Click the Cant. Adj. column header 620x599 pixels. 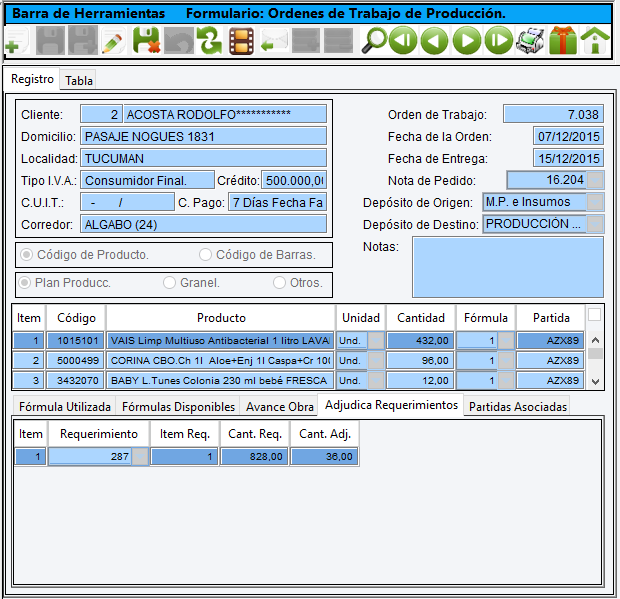pos(325,434)
